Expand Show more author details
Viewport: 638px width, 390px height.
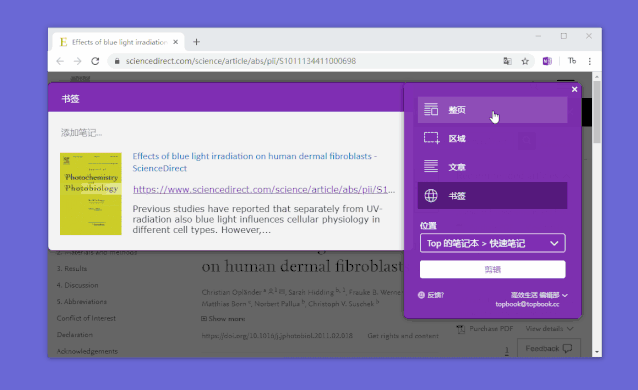(223, 319)
